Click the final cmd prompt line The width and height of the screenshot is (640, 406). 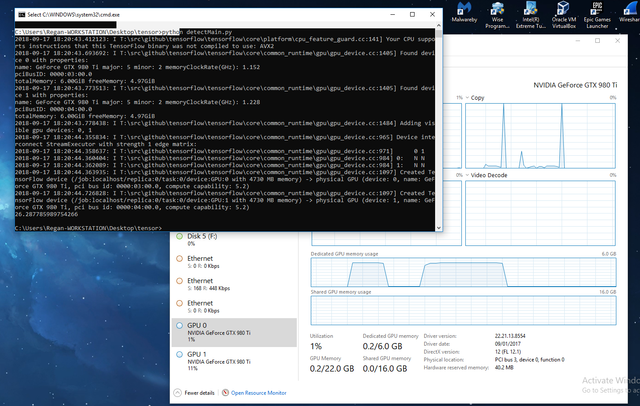[88, 228]
